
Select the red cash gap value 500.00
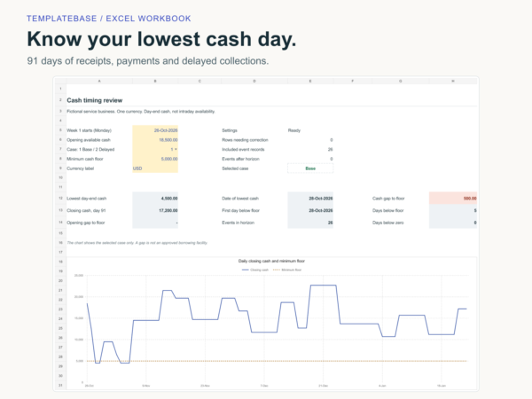point(453,198)
